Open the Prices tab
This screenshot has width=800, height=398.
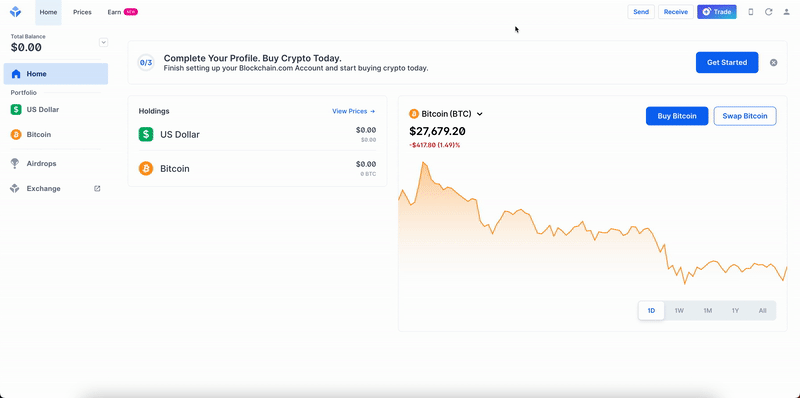tap(82, 12)
